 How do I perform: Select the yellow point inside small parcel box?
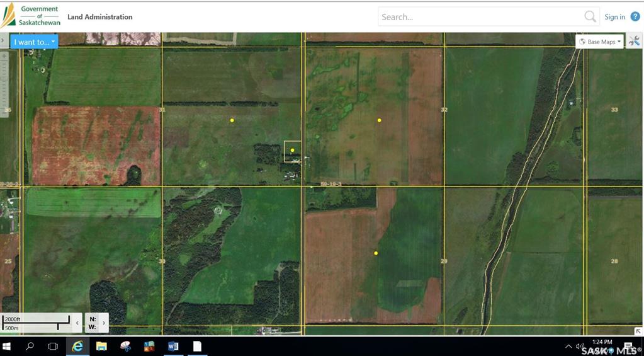point(293,150)
